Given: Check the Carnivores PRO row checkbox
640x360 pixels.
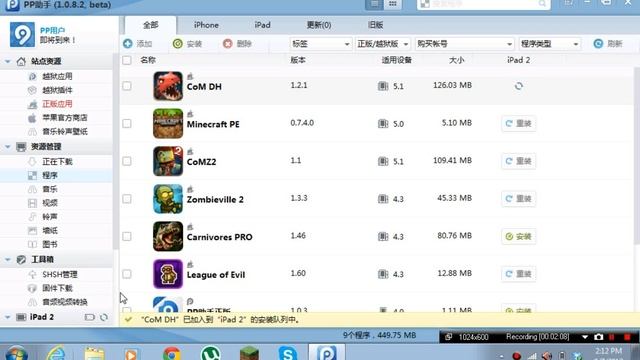Looking at the screenshot, I should pyautogui.click(x=127, y=236).
